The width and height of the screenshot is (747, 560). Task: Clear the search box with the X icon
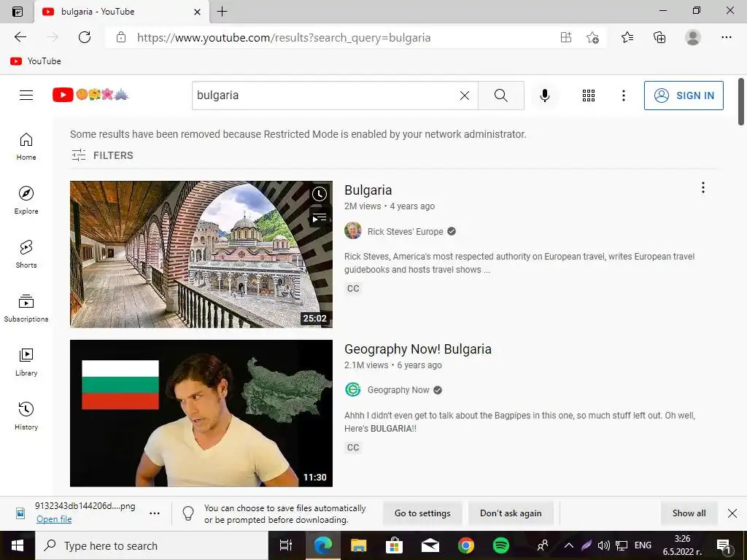pos(465,96)
